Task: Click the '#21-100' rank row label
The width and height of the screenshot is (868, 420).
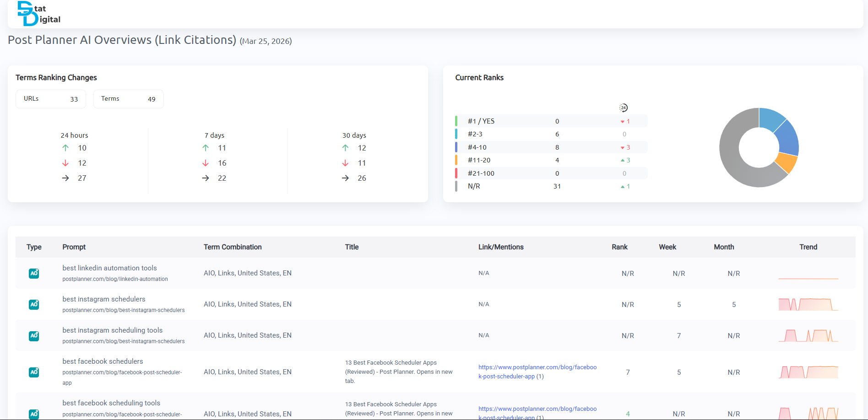Action: (x=481, y=173)
